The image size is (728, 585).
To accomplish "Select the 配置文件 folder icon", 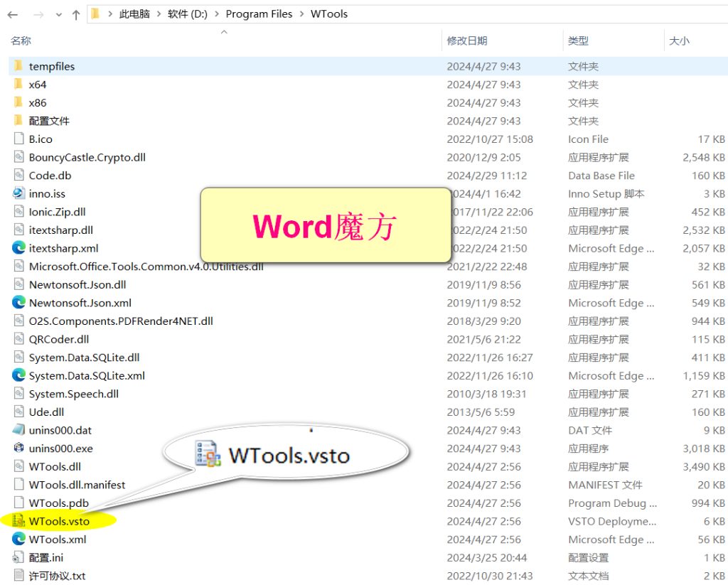I will [20, 121].
